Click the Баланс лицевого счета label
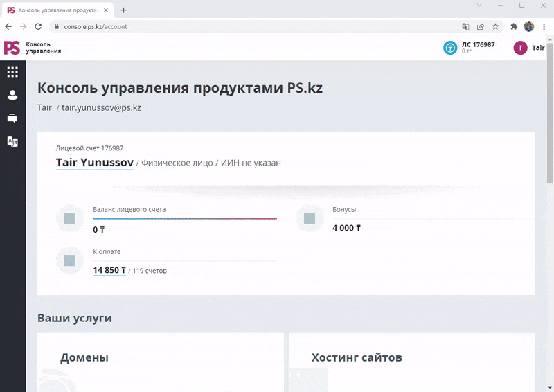Image resolution: width=554 pixels, height=392 pixels. pyautogui.click(x=129, y=209)
